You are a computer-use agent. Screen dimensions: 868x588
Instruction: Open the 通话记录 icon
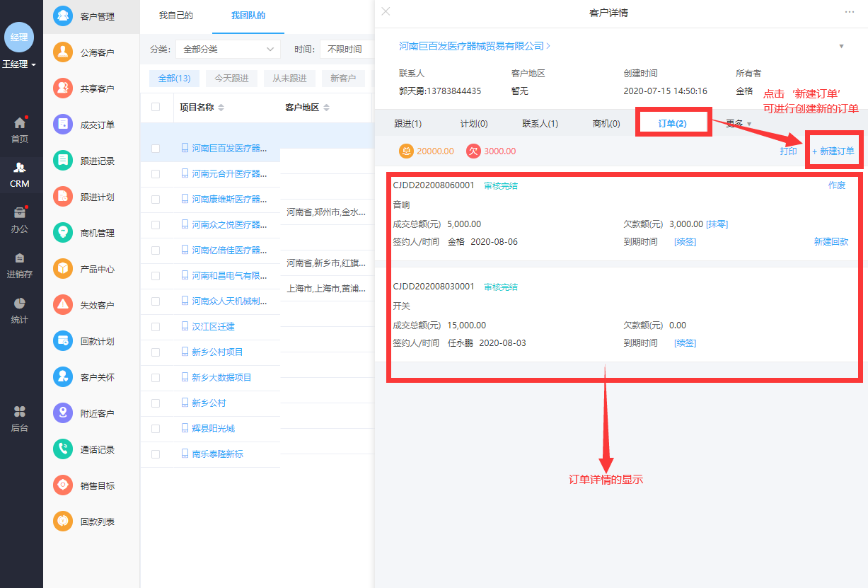pos(63,449)
